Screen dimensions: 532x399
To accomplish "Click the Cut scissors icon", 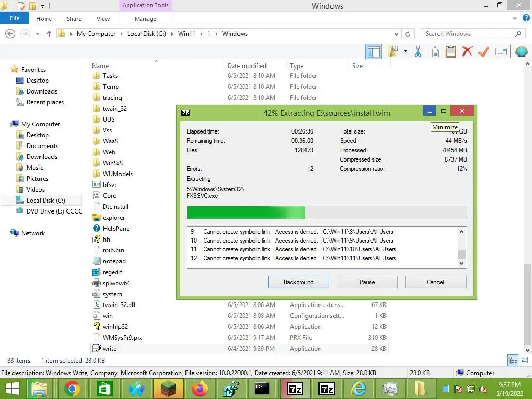I will pyautogui.click(x=418, y=52).
